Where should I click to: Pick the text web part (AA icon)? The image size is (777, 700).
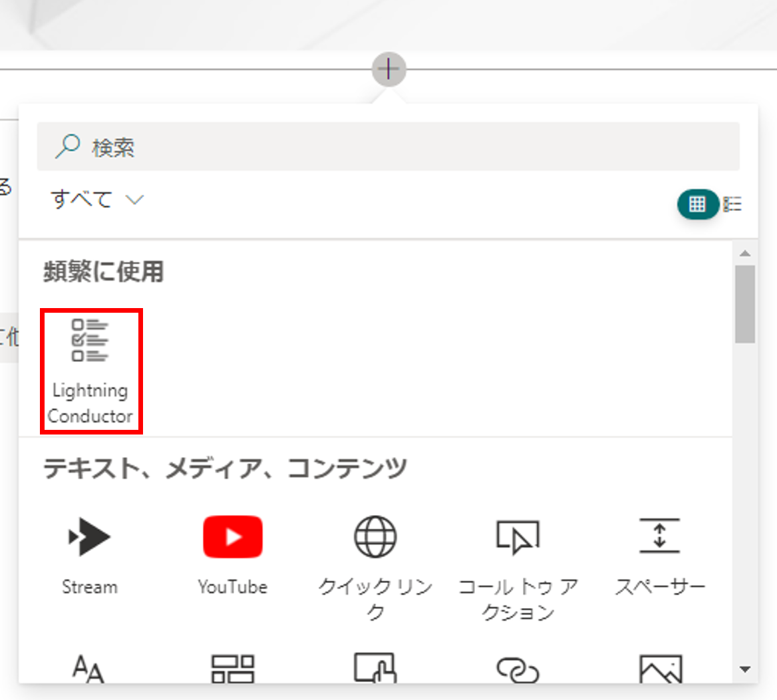(x=88, y=668)
